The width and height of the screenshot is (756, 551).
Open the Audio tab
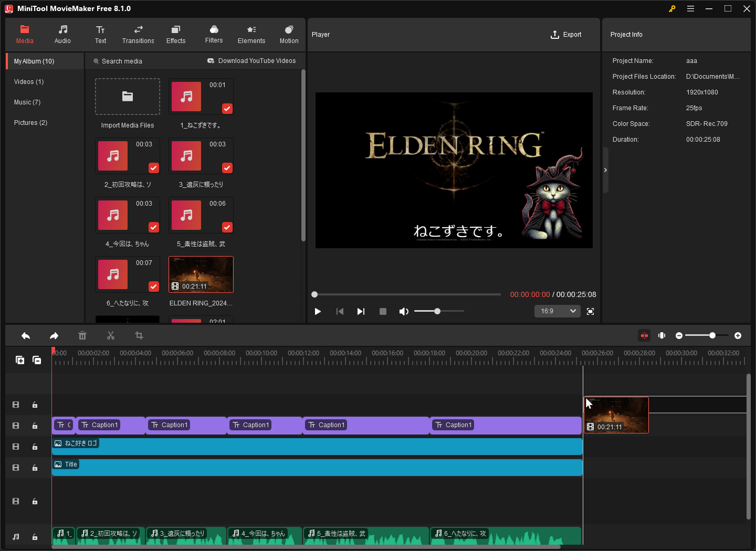coord(62,35)
